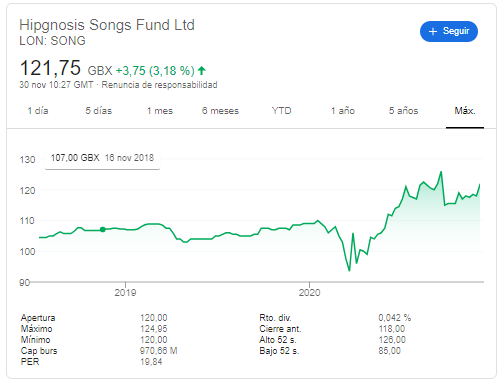
Task: Click the Rto. div. value 0,042 %
Action: pyautogui.click(x=395, y=318)
